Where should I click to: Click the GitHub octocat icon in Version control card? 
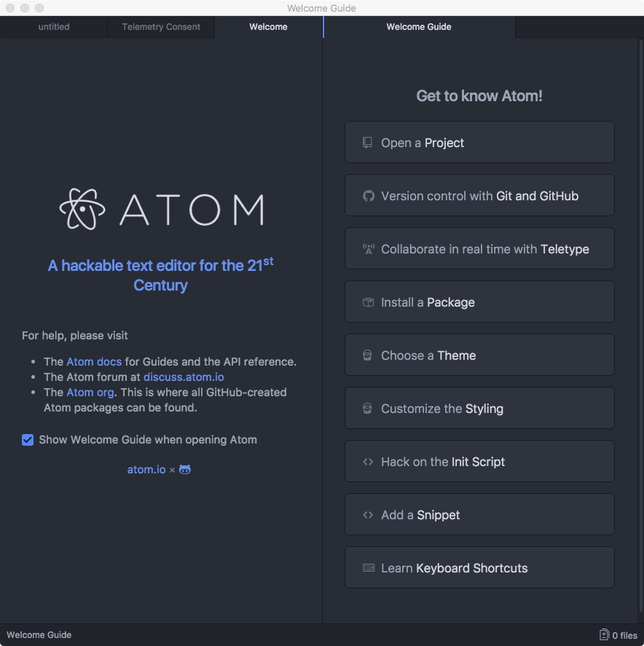tap(369, 196)
